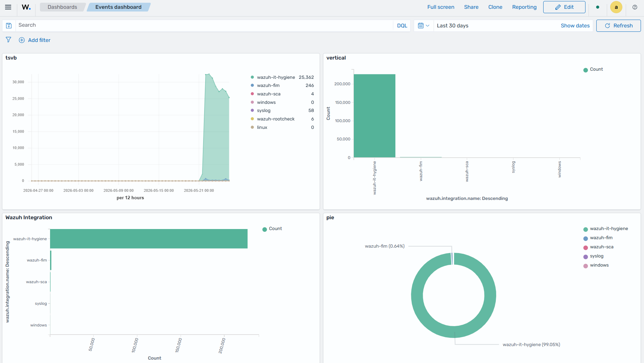Viewport: 644px width, 363px height.
Task: Open the calendar quick date dropdown
Action: tap(423, 26)
